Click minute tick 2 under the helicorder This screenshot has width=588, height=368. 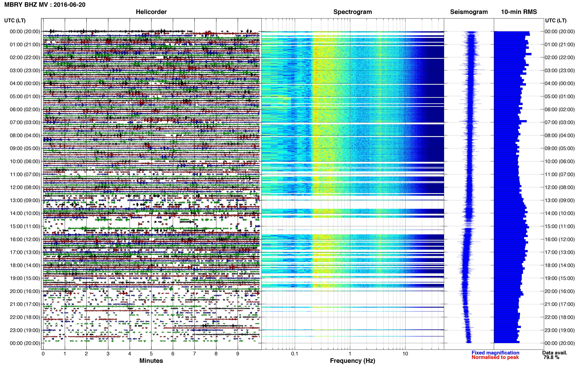[86, 354]
